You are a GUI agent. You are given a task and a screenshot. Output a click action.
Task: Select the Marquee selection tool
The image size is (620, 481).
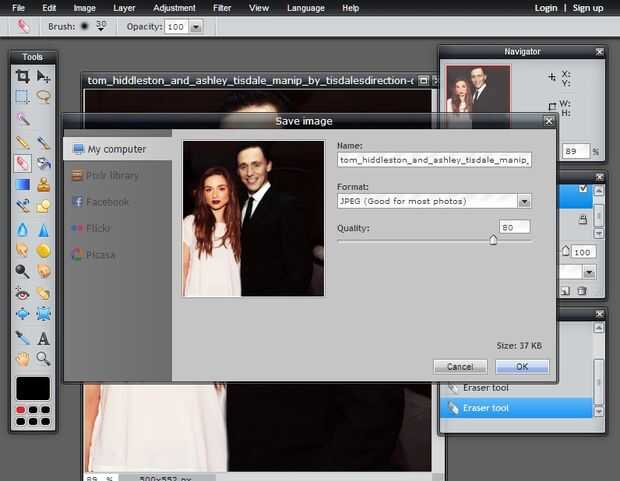click(x=23, y=96)
